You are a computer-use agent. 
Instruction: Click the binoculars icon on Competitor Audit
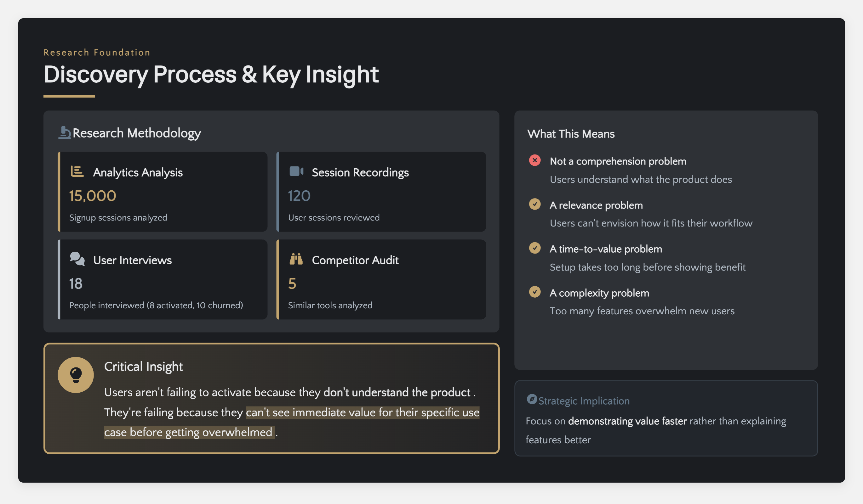295,260
